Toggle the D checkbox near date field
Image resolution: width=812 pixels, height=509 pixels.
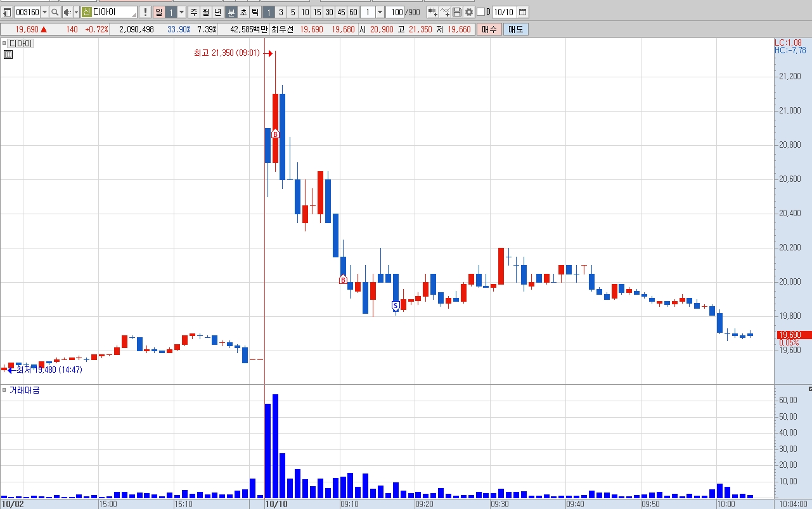(480, 12)
